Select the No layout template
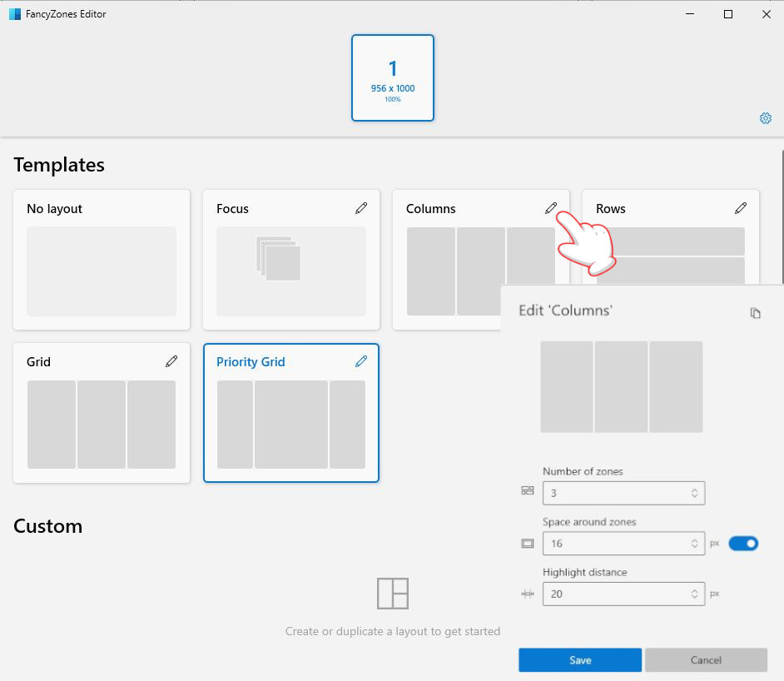Screen dimensions: 784x681 point(102,260)
